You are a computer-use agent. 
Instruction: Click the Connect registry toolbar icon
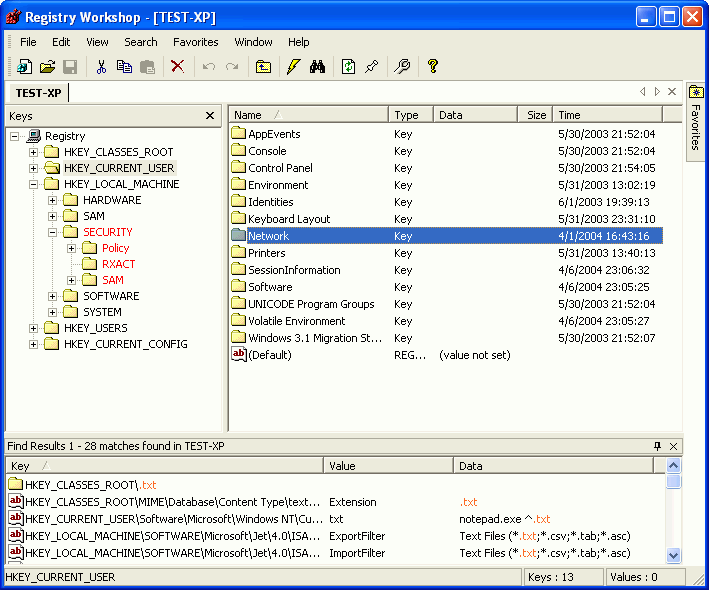(24, 67)
